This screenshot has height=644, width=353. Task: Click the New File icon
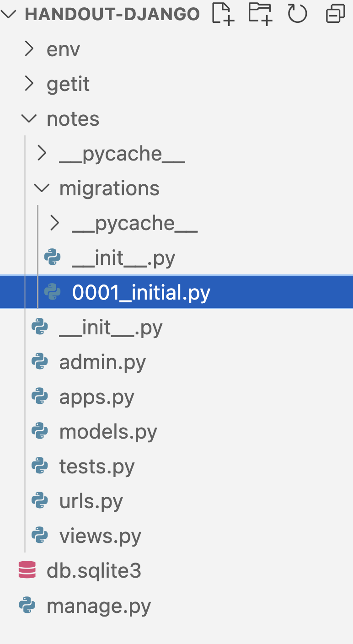coord(223,14)
